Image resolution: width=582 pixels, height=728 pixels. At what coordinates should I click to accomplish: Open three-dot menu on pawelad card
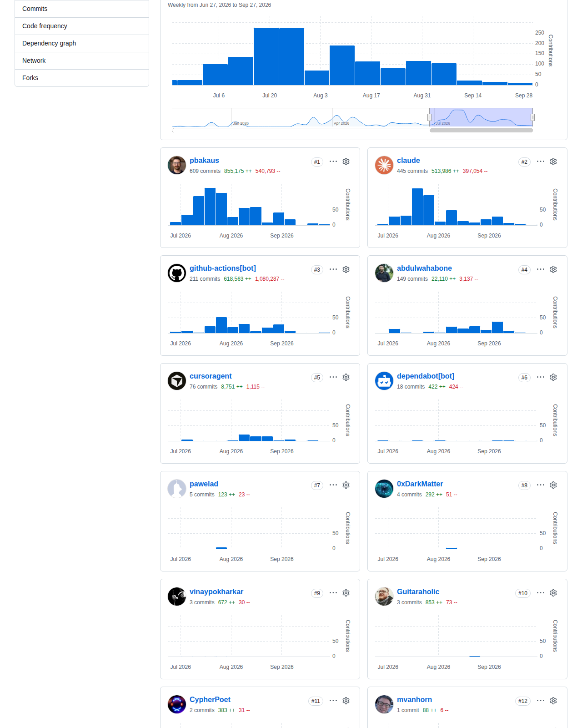(x=333, y=485)
